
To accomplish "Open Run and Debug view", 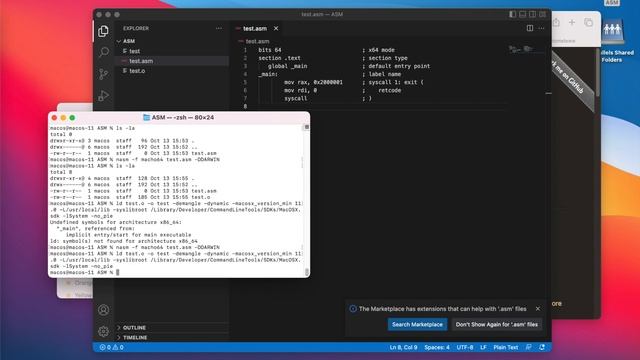I will pyautogui.click(x=104, y=96).
